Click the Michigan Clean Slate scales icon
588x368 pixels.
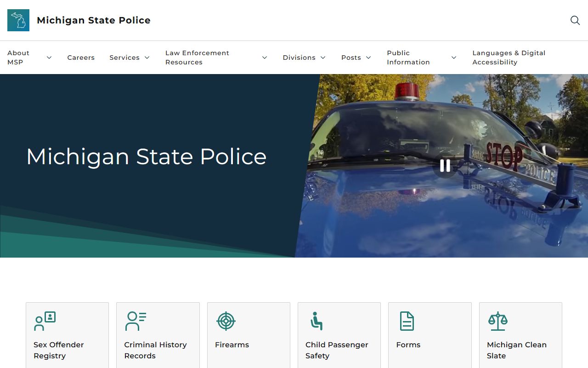click(498, 321)
